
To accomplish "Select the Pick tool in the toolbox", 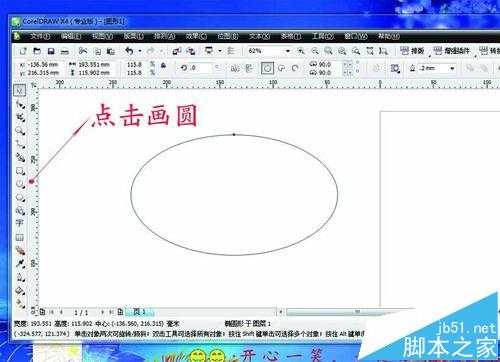I will coord(20,90).
